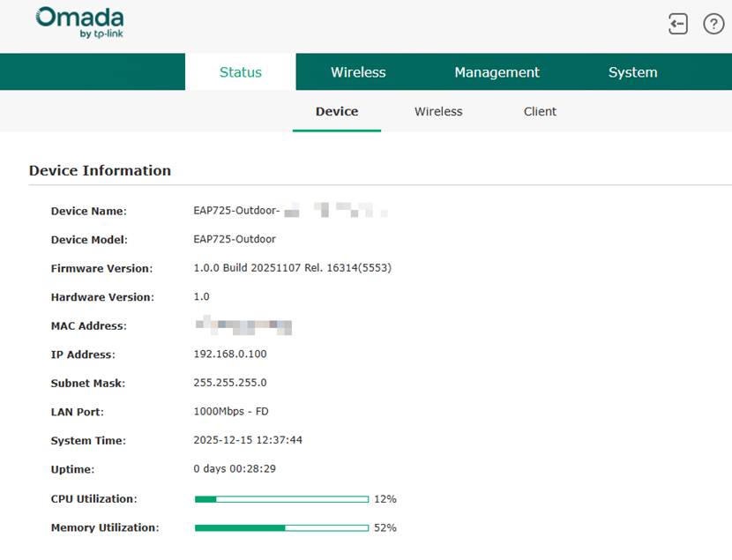Switch to the System tab
Viewport: 732px width, 560px height.
pyautogui.click(x=632, y=71)
